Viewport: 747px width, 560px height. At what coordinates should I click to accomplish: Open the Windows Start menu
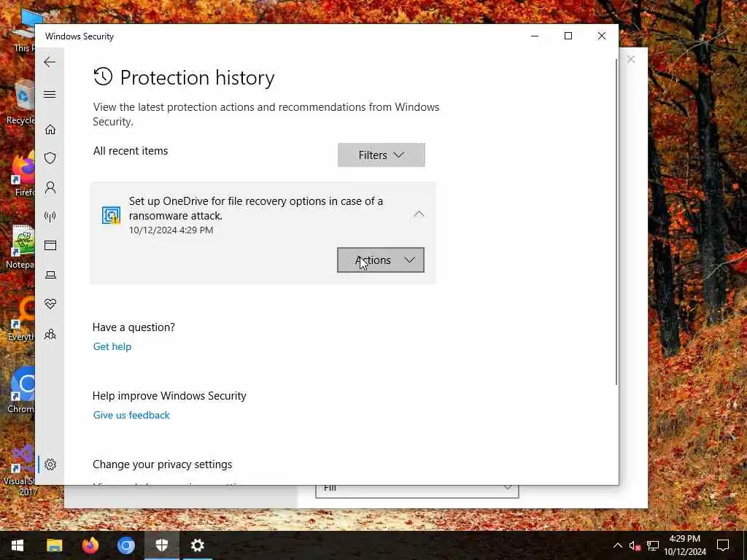point(18,545)
